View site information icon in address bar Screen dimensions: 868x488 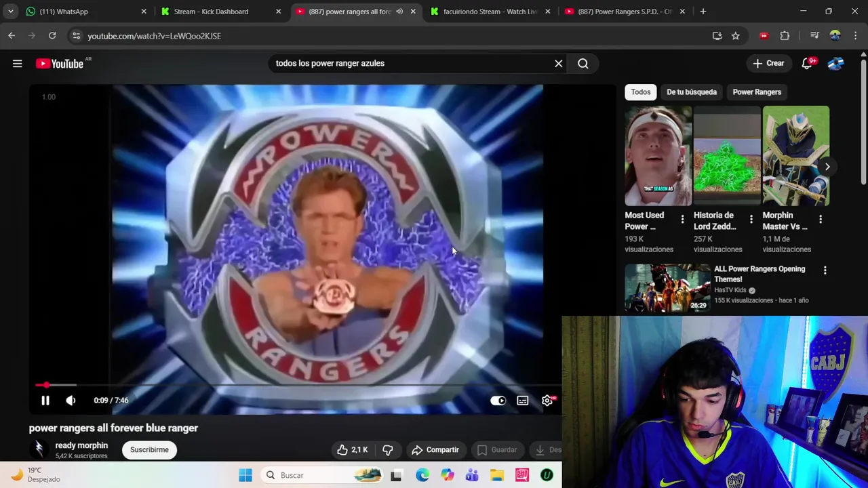(x=76, y=36)
